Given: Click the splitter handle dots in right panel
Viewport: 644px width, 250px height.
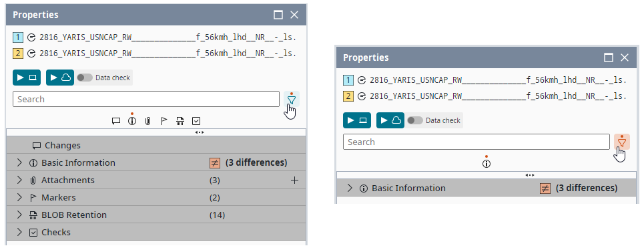Looking at the screenshot, I should [529, 175].
